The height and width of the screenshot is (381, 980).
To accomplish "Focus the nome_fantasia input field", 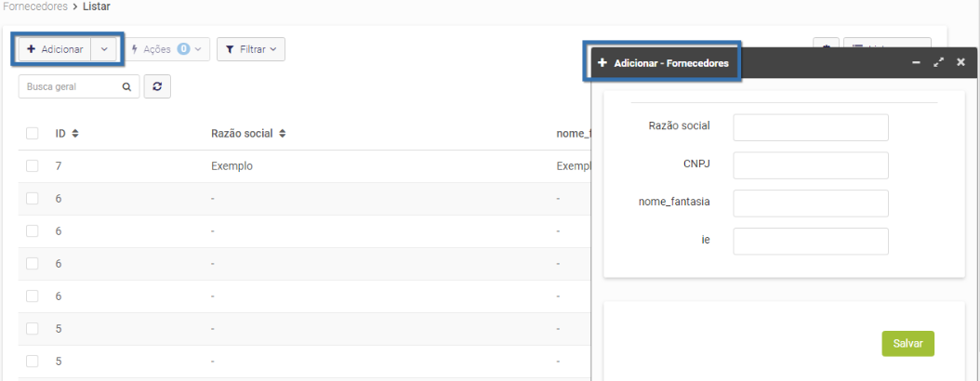I will [811, 204].
